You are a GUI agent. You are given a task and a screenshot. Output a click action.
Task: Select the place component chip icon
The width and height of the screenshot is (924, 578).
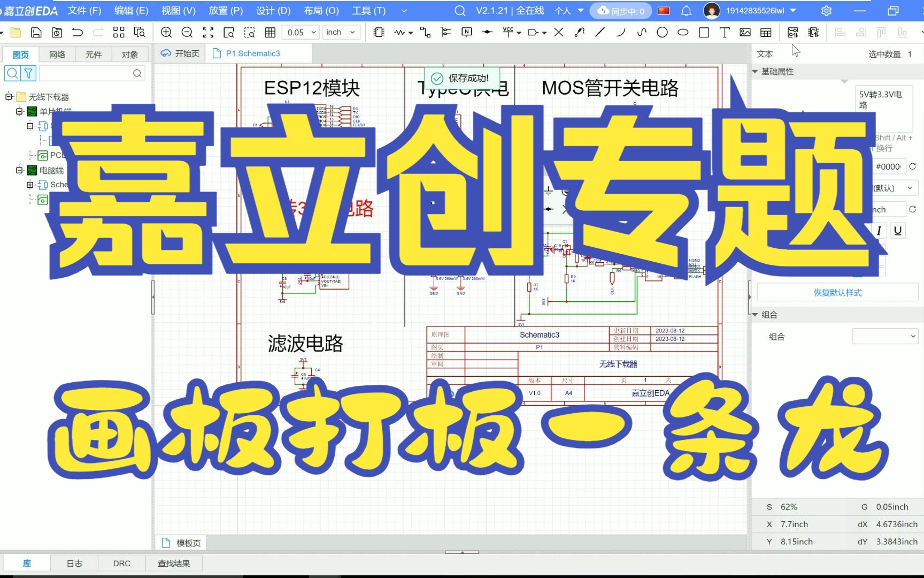point(379,33)
